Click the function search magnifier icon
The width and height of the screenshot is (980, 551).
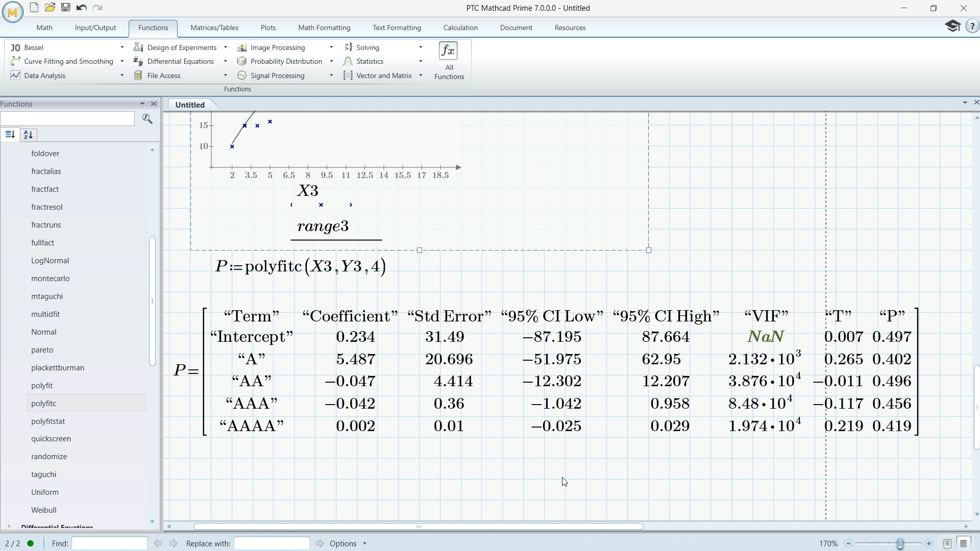point(148,119)
